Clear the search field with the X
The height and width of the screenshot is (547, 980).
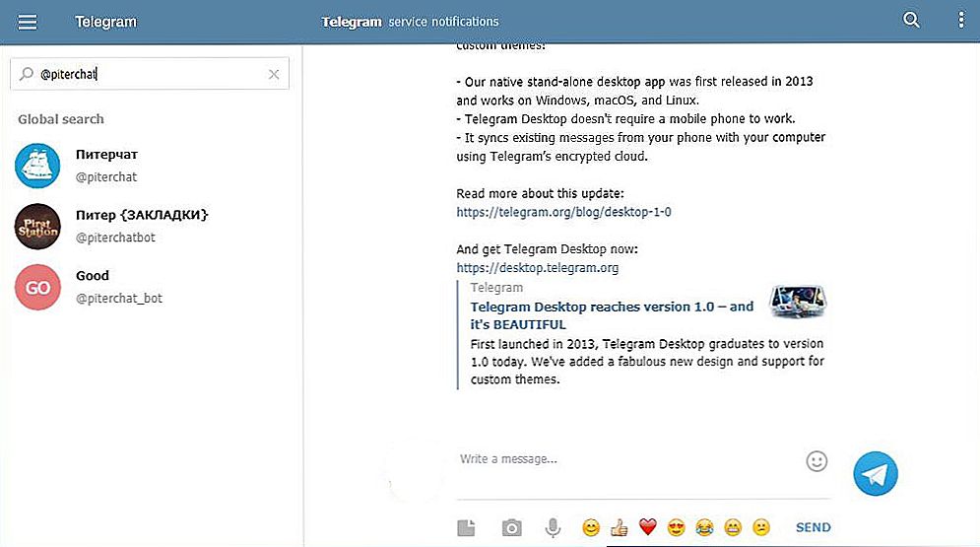[274, 74]
